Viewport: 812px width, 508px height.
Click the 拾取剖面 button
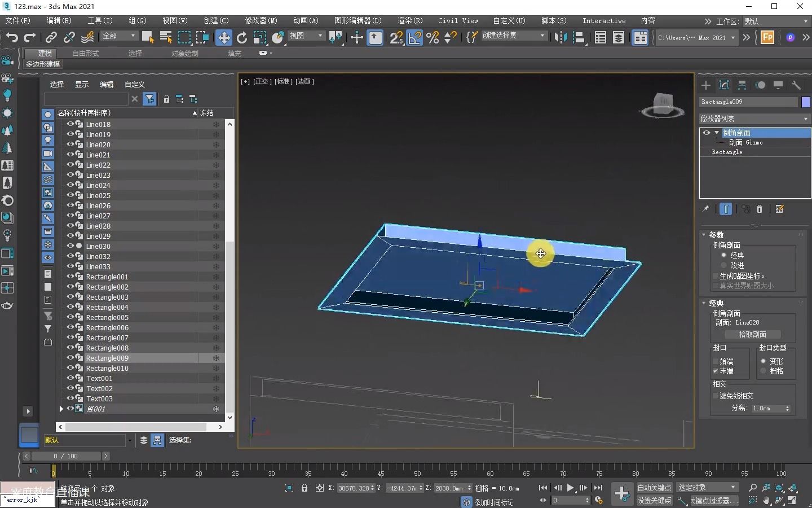click(752, 334)
